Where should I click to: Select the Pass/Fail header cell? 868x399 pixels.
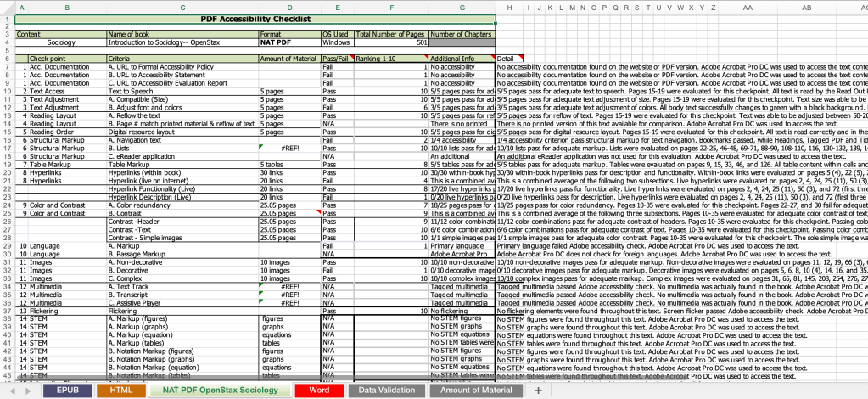click(x=337, y=58)
